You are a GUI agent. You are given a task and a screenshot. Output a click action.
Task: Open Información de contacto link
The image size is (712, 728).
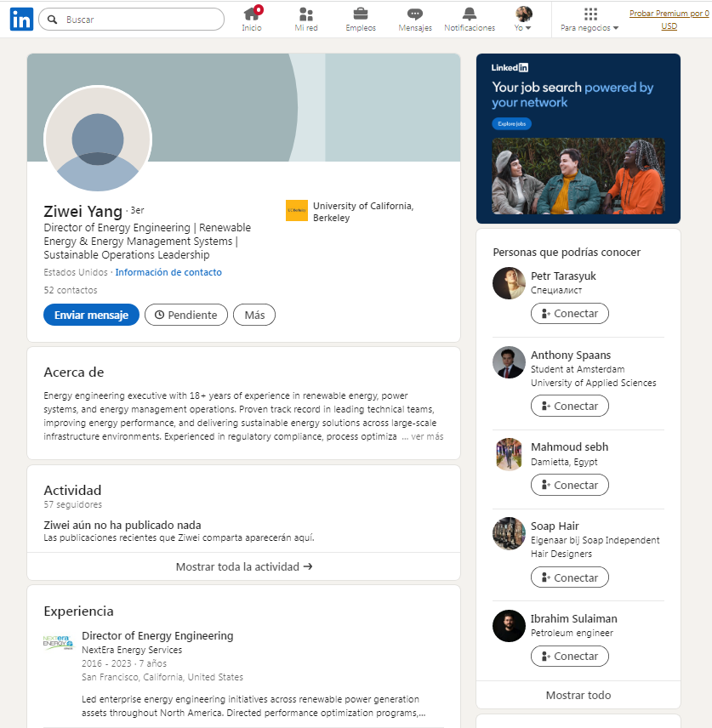168,272
